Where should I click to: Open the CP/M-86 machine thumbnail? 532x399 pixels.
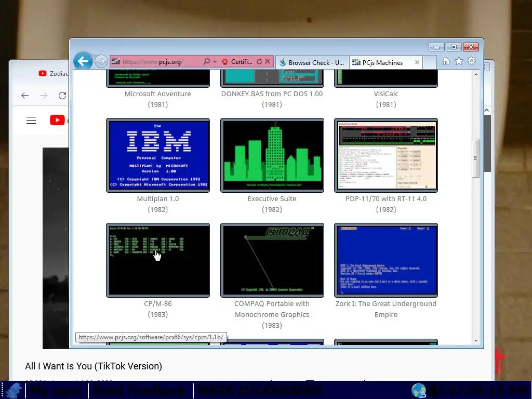158,260
